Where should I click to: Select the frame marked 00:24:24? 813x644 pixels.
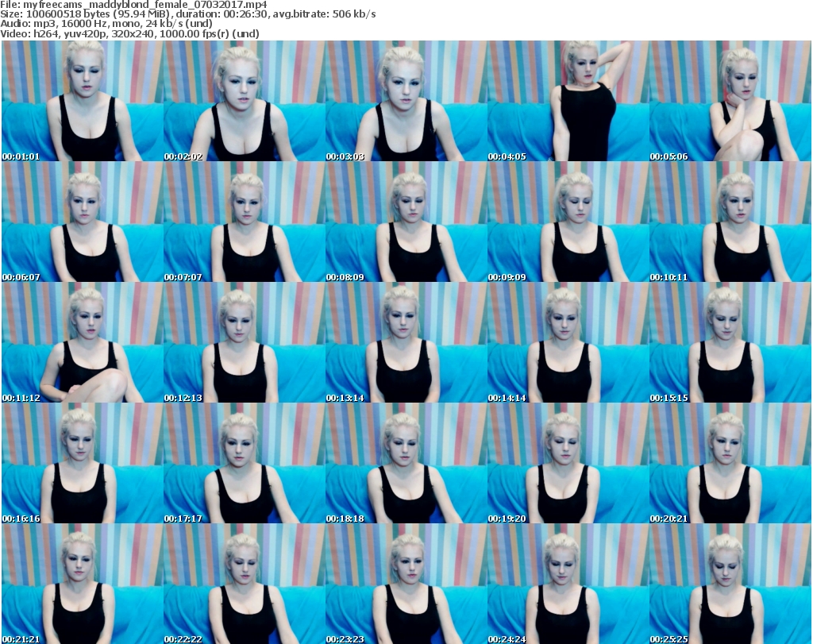[568, 584]
